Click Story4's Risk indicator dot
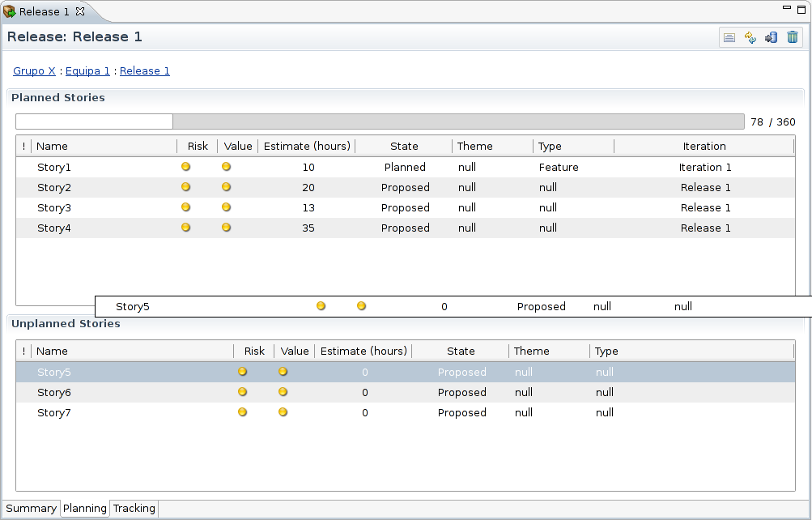This screenshot has width=812, height=520. tap(186, 228)
